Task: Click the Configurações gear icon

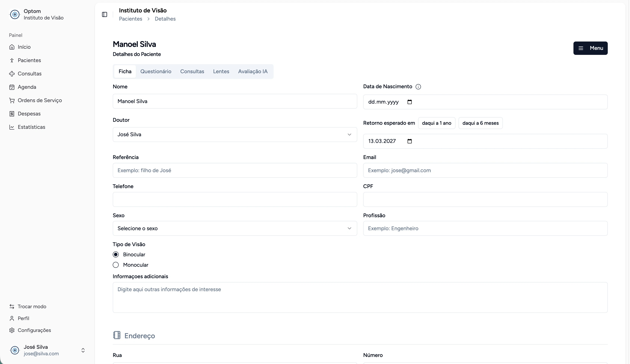Action: (12, 330)
